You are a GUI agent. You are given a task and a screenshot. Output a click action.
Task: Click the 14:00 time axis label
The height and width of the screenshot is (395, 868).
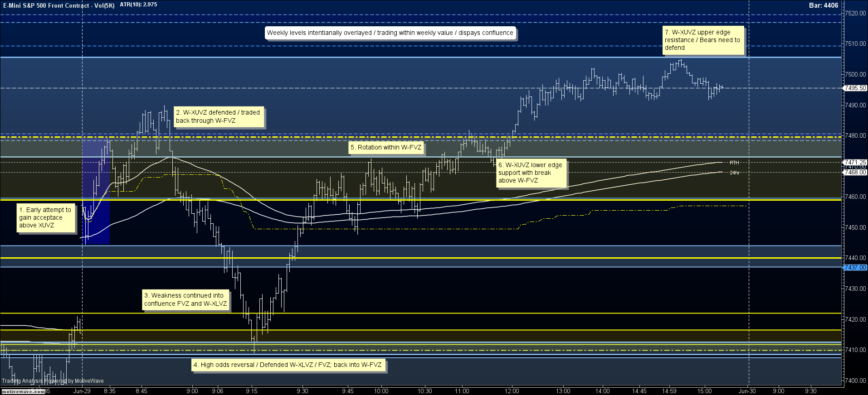pos(603,391)
